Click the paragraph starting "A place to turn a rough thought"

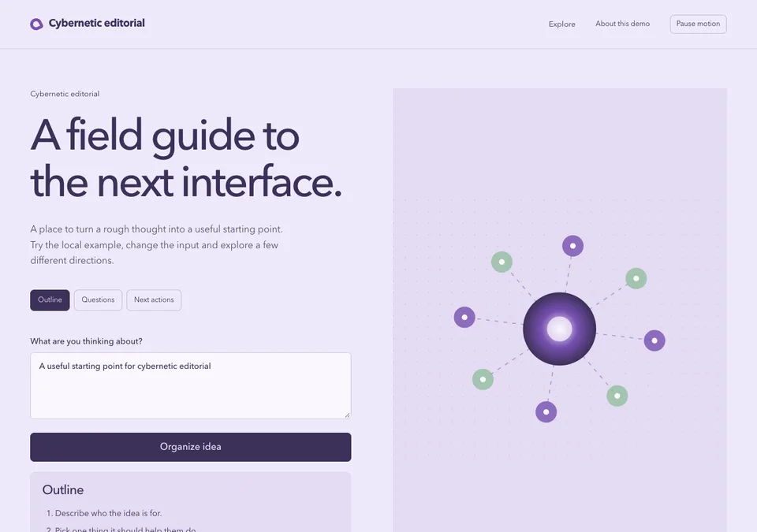[156, 245]
